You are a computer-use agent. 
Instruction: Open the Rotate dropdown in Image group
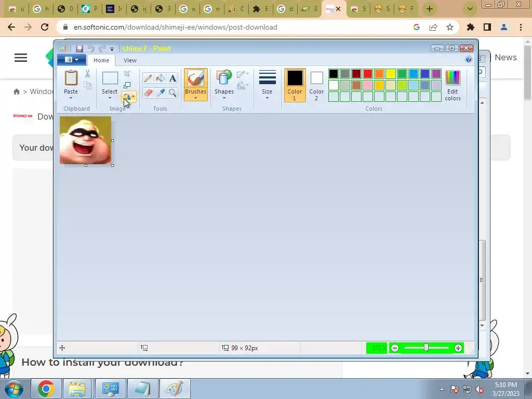[129, 97]
